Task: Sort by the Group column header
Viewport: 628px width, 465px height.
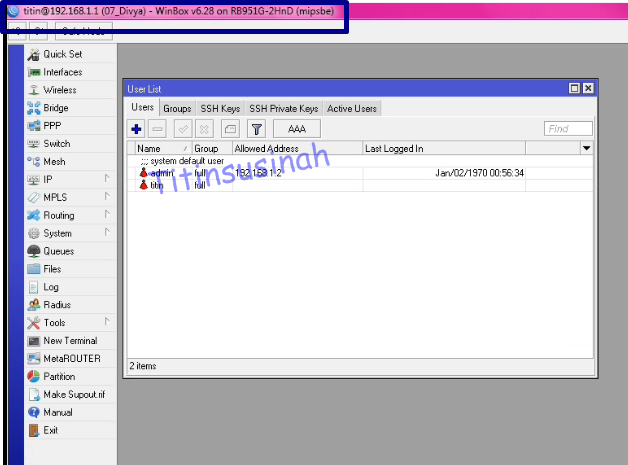Action: (212, 148)
